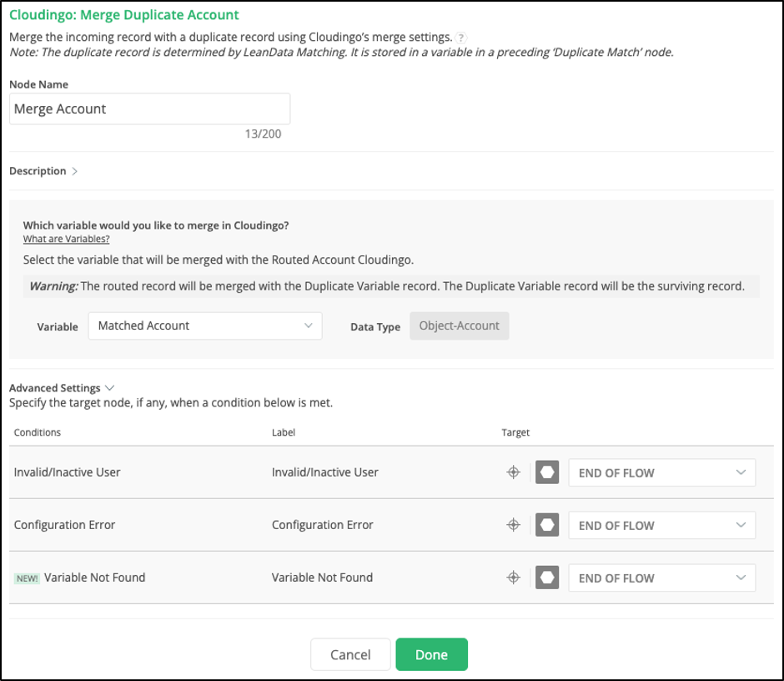
Task: Open the What are Variables? link
Action: click(x=66, y=240)
